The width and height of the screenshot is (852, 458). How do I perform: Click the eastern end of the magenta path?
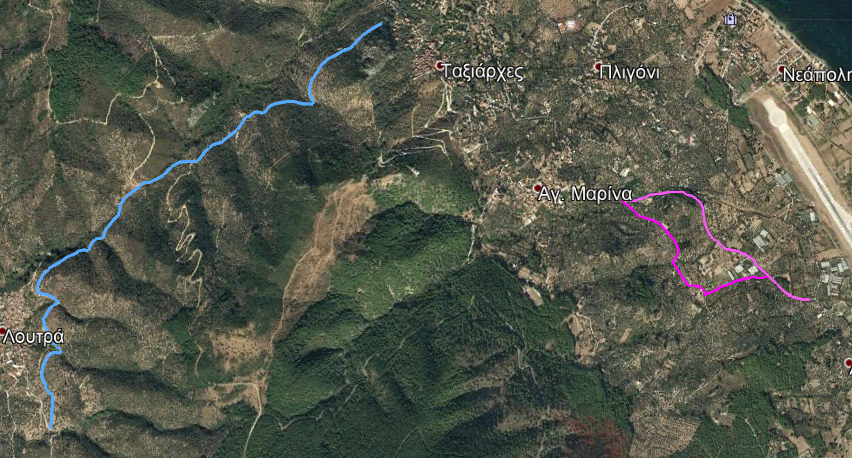(x=809, y=299)
